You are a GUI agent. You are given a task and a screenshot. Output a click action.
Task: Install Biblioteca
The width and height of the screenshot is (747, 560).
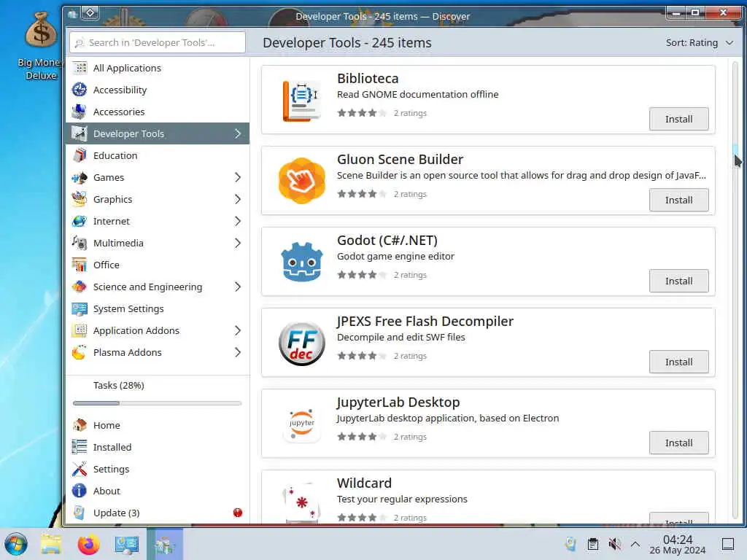[678, 119]
